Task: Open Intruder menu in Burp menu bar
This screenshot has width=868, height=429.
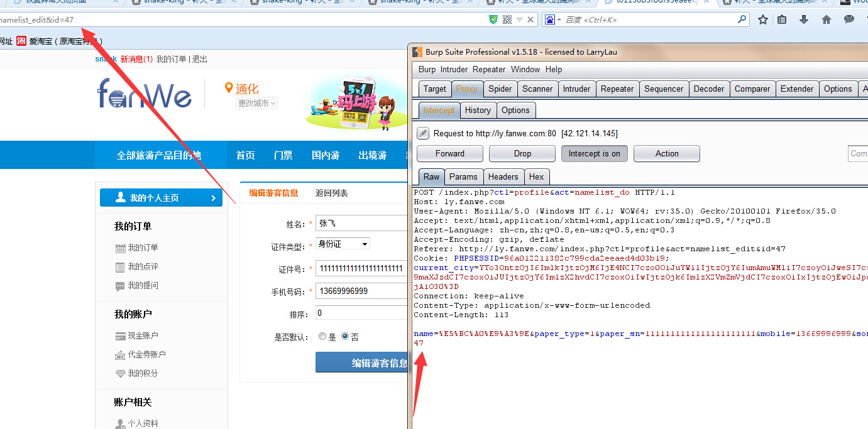Action: pos(454,70)
